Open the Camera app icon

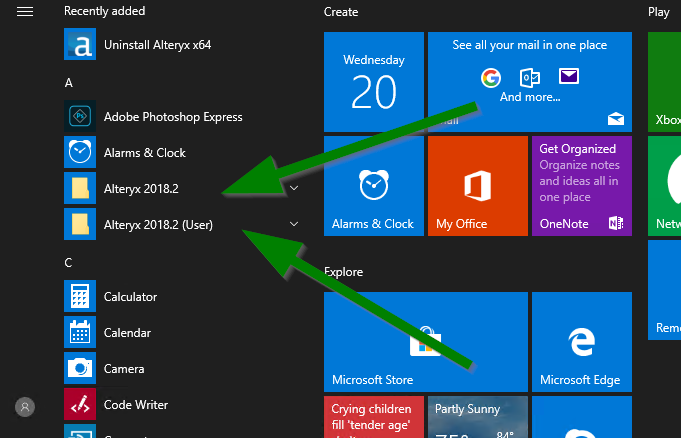click(x=80, y=368)
